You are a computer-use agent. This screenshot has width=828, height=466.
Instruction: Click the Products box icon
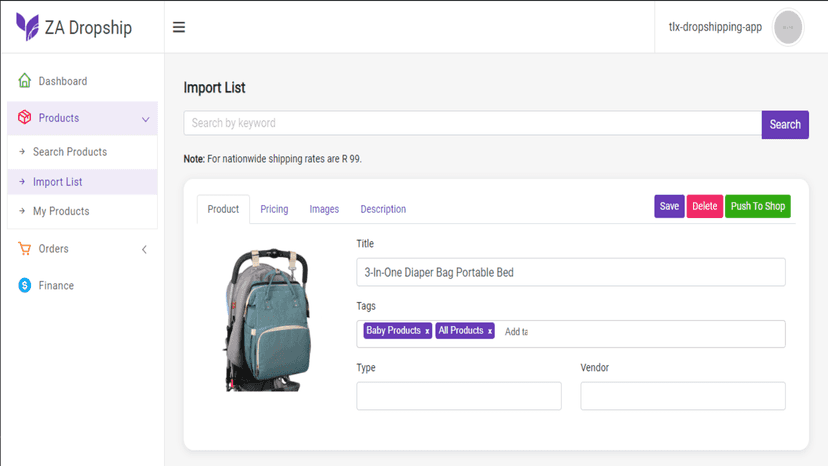pyautogui.click(x=24, y=117)
